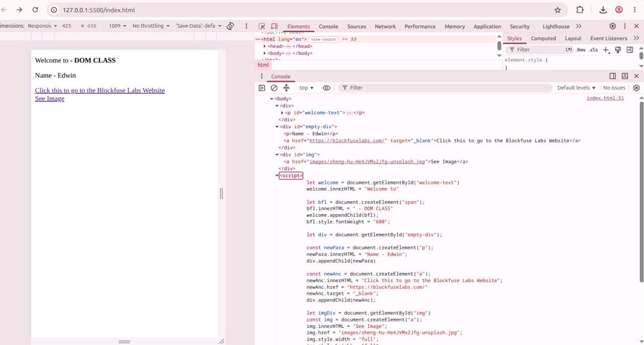Toggle the .cls element classes panel
Image resolution: width=644 pixels, height=345 pixels.
click(594, 49)
